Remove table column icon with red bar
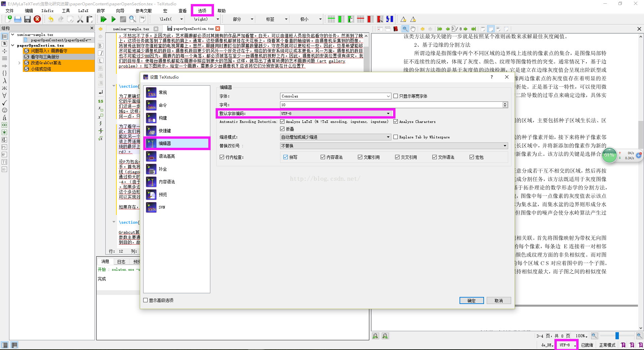The width and height of the screenshot is (644, 350). 370,19
